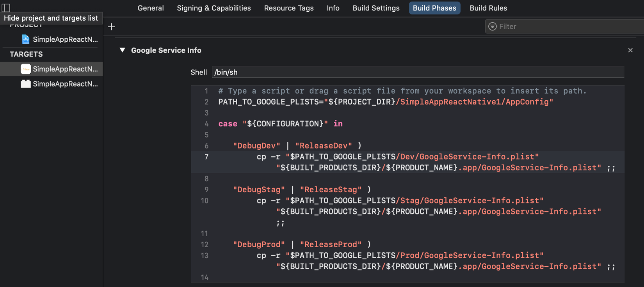Open the Build Settings tab
Viewport: 644px width, 287px height.
[x=376, y=8]
